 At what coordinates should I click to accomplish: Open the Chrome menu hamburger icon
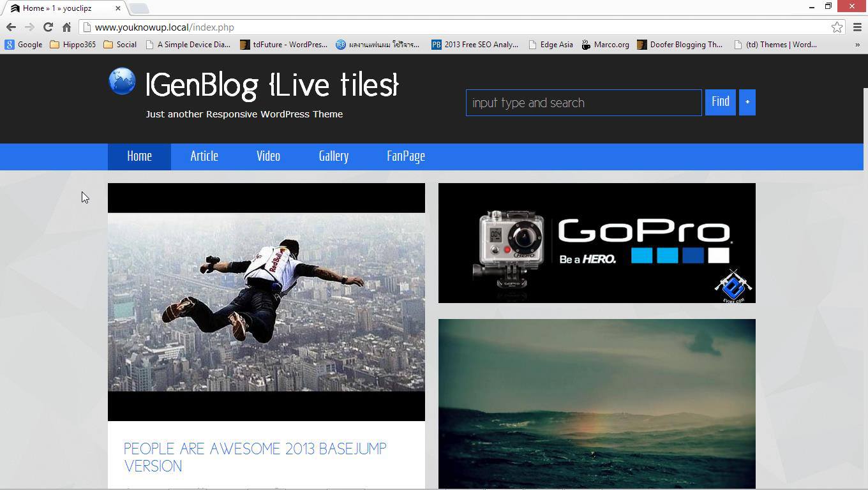tap(857, 27)
